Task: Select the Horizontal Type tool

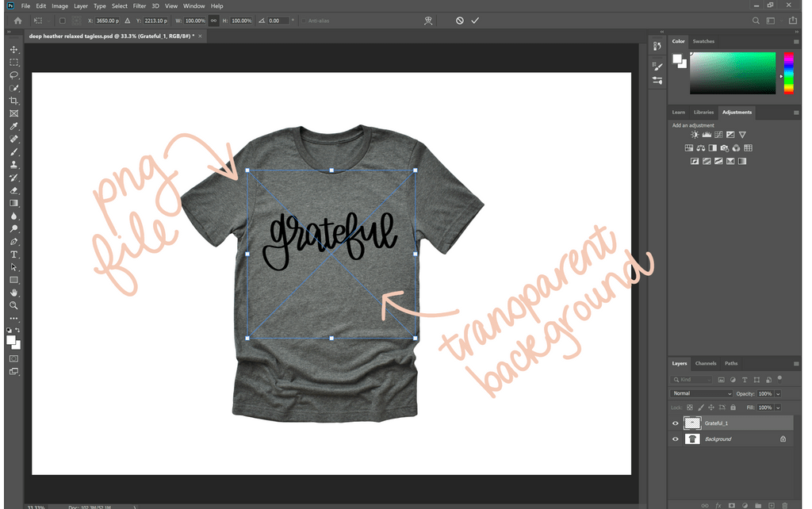Action: [13, 254]
